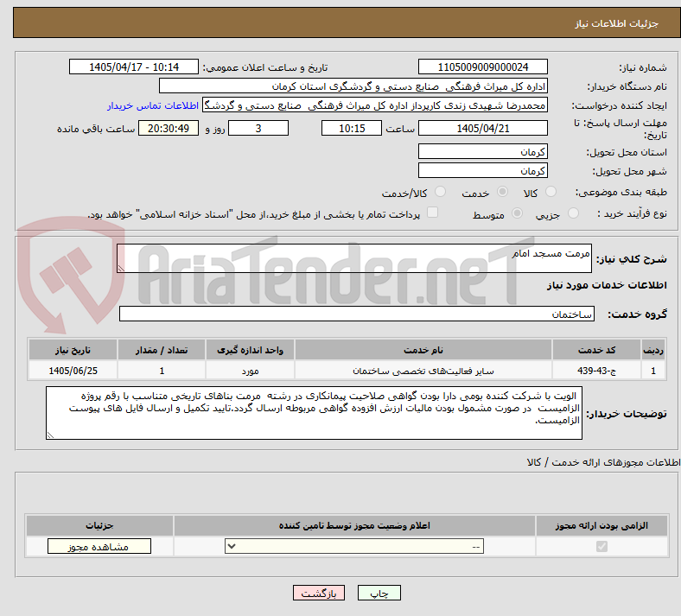Image resolution: width=681 pixels, height=616 pixels.
Task: Click the need date cell 1405/06/25
Action: click(x=73, y=371)
